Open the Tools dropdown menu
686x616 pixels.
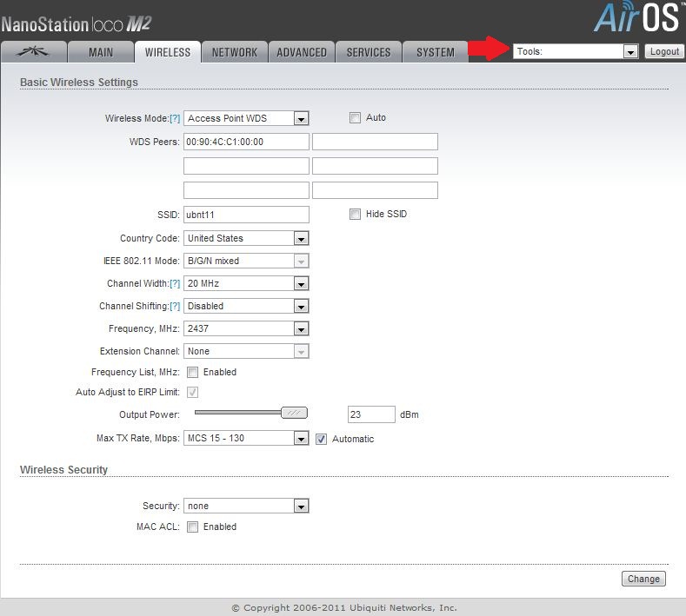click(576, 52)
